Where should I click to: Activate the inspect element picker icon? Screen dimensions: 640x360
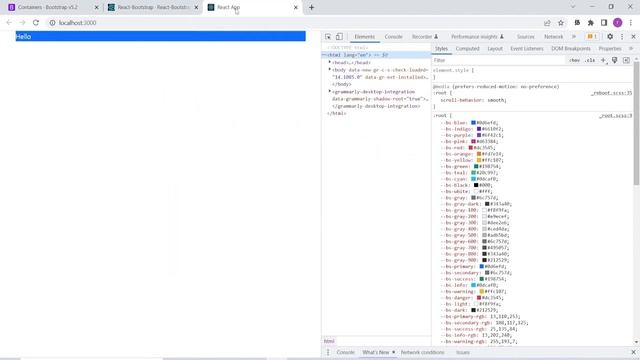(x=328, y=37)
